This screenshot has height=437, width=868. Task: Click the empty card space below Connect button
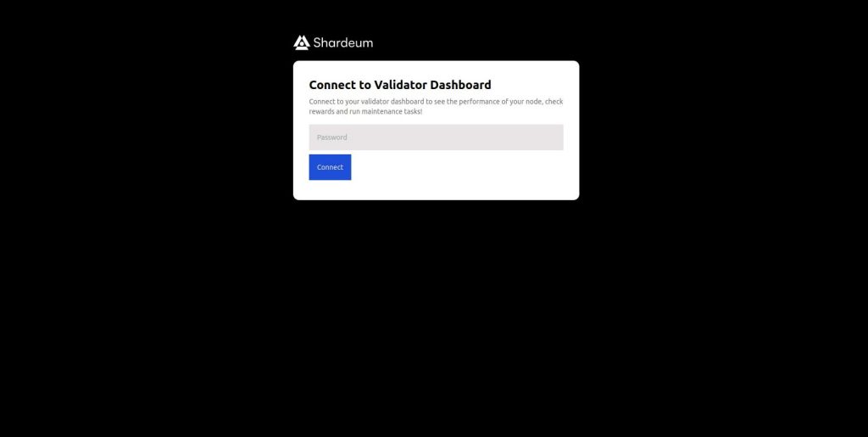click(437, 190)
